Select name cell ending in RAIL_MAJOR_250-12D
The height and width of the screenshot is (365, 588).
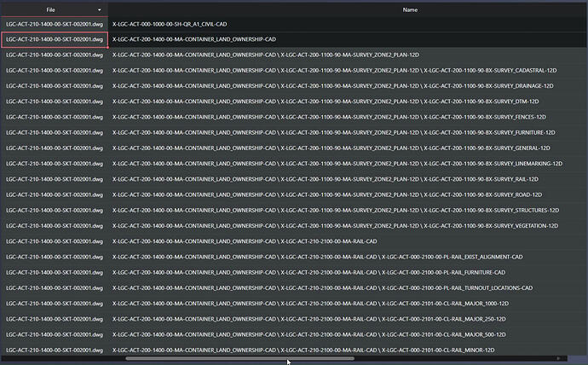click(x=348, y=319)
